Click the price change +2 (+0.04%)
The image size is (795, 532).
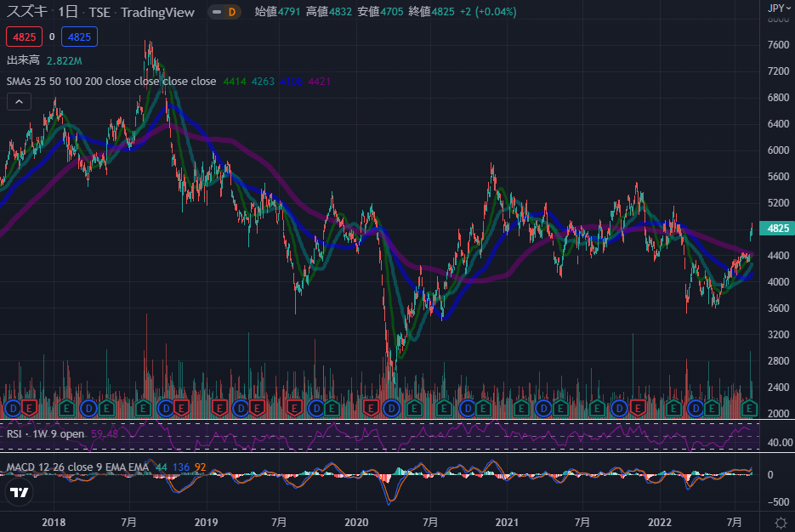click(x=488, y=12)
